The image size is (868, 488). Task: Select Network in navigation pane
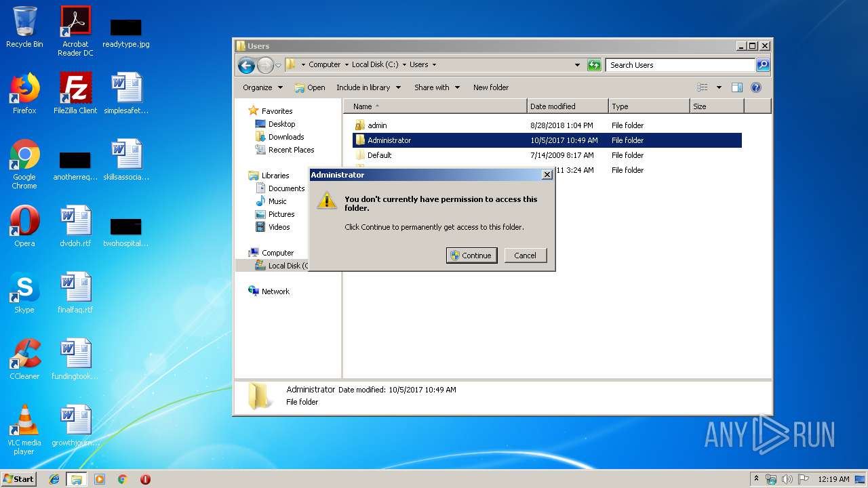point(275,291)
